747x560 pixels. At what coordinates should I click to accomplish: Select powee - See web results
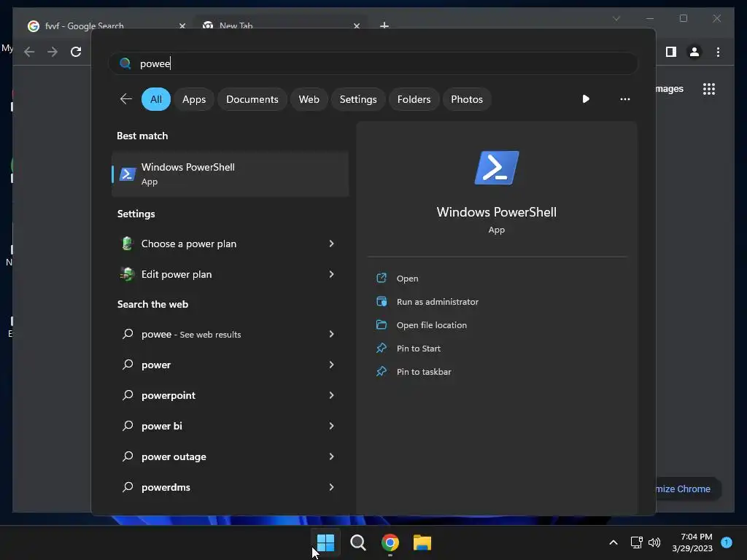tap(230, 334)
